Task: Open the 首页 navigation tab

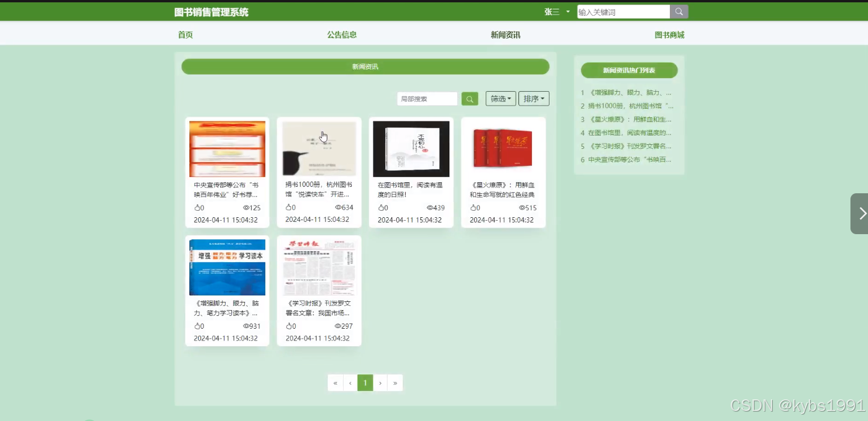Action: point(185,35)
